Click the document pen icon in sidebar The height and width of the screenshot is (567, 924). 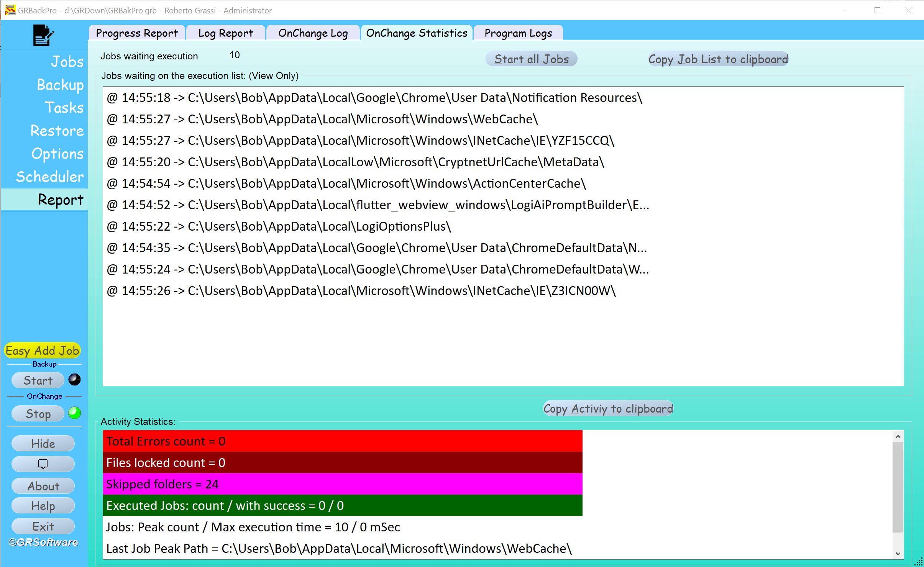click(x=43, y=35)
